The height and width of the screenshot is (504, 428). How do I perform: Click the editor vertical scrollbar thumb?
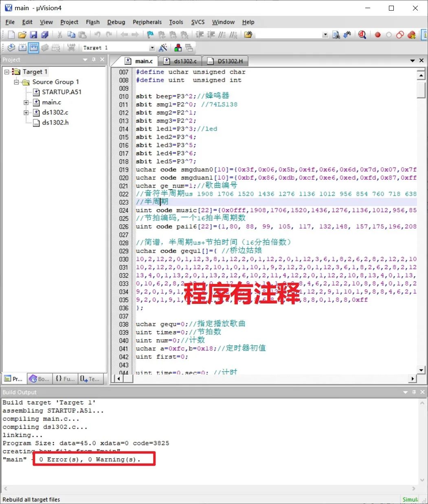coord(421,90)
